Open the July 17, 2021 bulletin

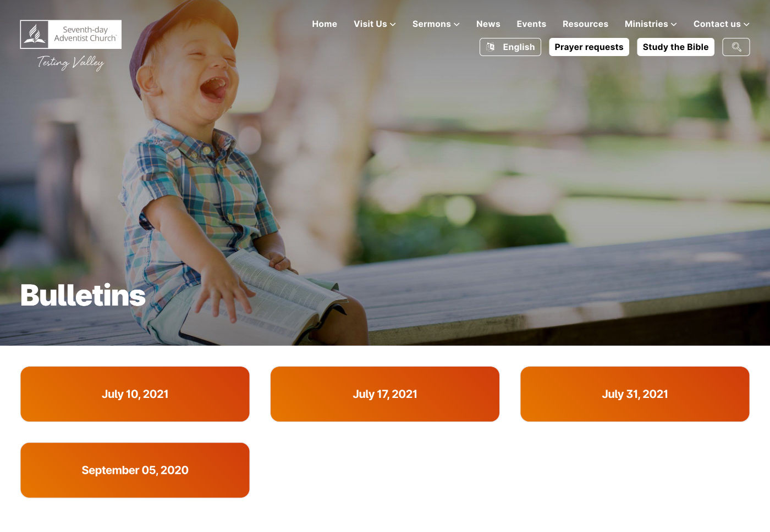tap(385, 394)
